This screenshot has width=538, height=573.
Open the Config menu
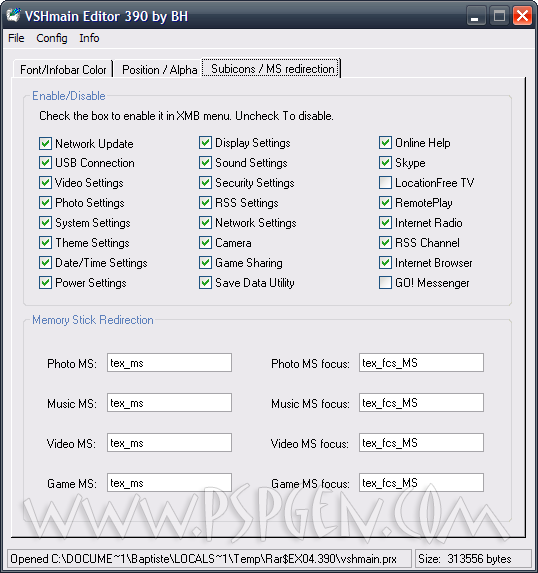52,38
